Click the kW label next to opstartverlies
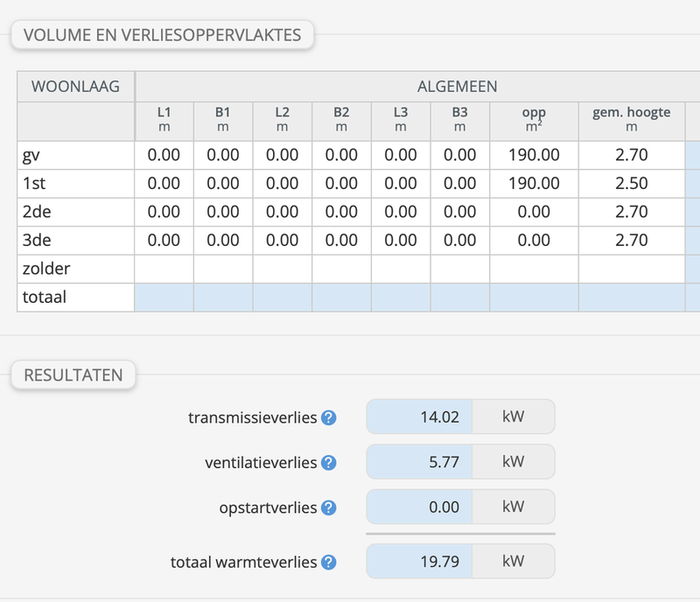Image resolution: width=700 pixels, height=602 pixels. click(x=514, y=507)
